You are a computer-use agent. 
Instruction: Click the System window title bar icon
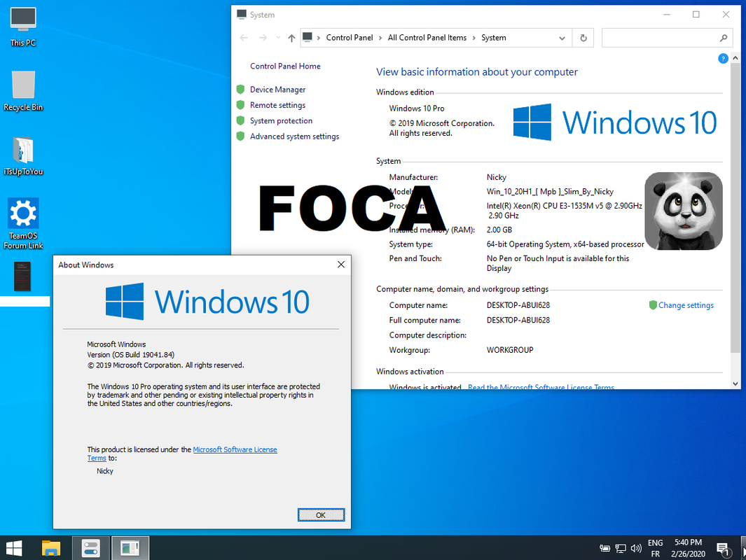pyautogui.click(x=242, y=14)
